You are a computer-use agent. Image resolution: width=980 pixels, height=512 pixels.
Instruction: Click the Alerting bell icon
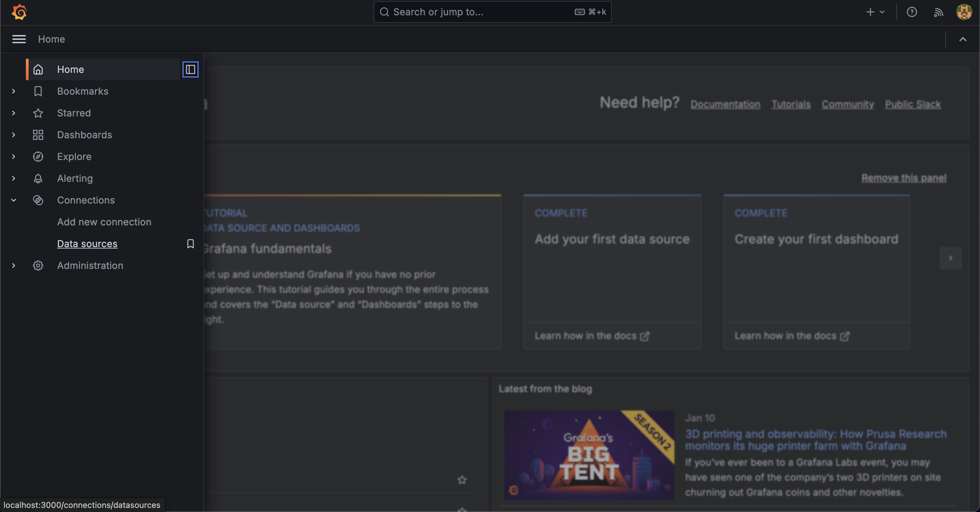37,178
